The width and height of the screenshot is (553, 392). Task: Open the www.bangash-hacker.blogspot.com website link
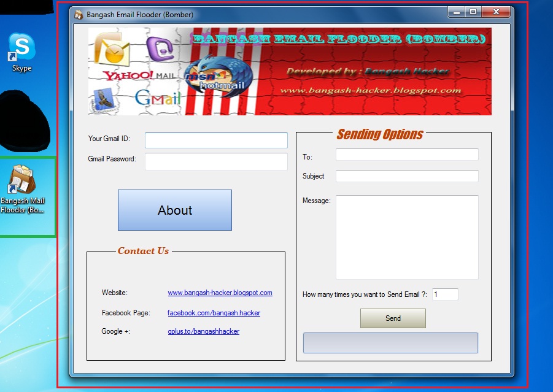pyautogui.click(x=220, y=293)
